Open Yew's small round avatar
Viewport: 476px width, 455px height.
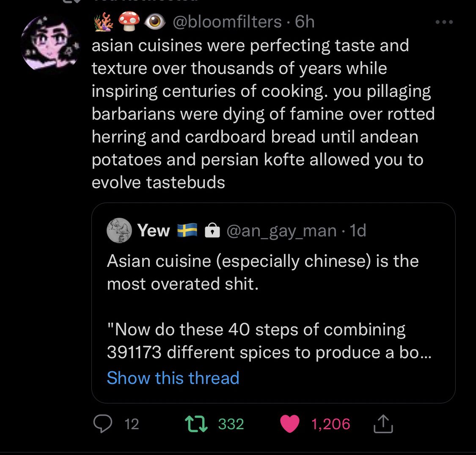119,230
